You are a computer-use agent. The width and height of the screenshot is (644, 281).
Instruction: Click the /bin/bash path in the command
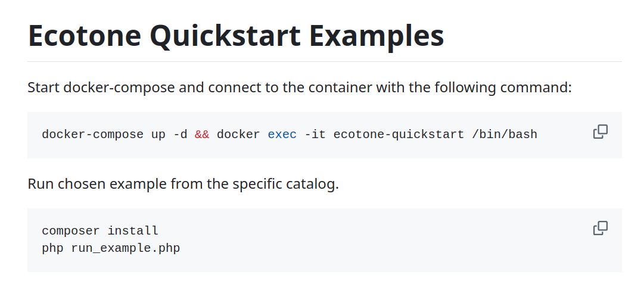click(504, 134)
